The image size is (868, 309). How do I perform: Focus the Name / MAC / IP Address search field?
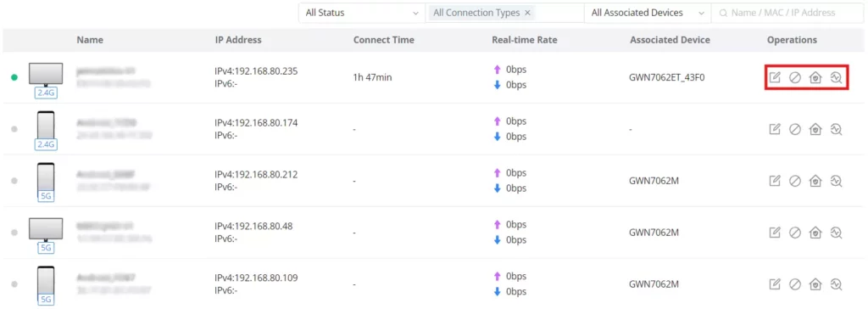[x=787, y=13]
